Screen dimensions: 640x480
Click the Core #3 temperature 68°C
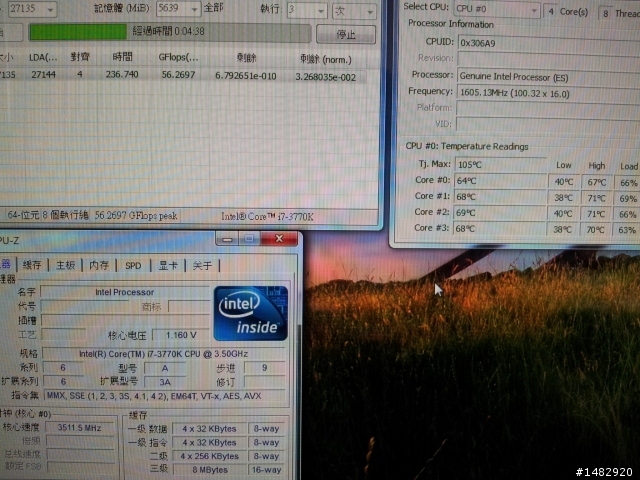(499, 229)
